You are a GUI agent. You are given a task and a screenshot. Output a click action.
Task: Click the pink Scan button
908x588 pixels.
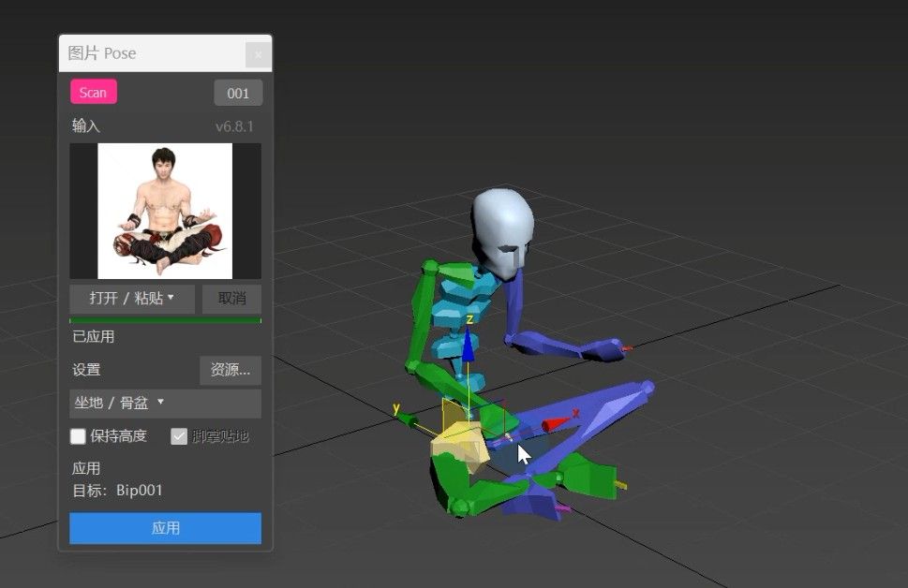(x=94, y=92)
